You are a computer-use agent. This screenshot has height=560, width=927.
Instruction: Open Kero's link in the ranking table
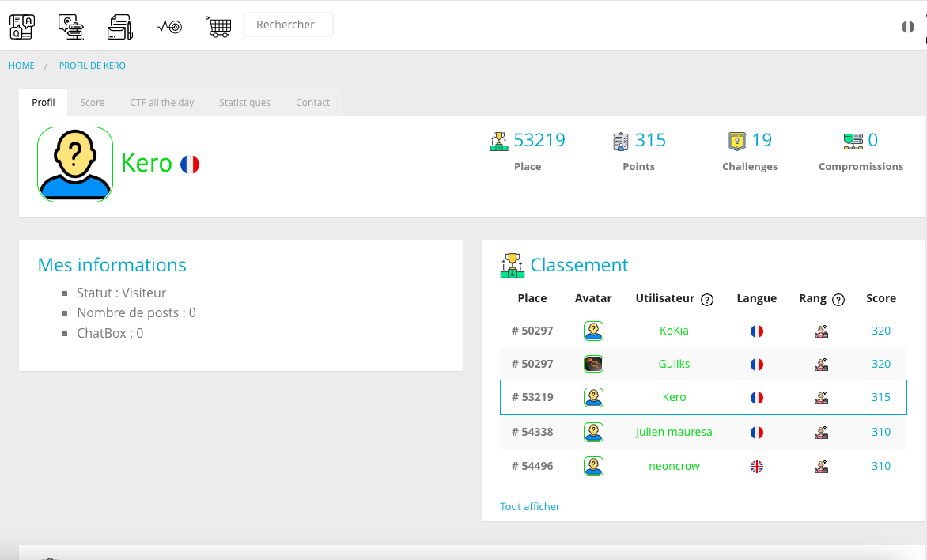point(674,397)
